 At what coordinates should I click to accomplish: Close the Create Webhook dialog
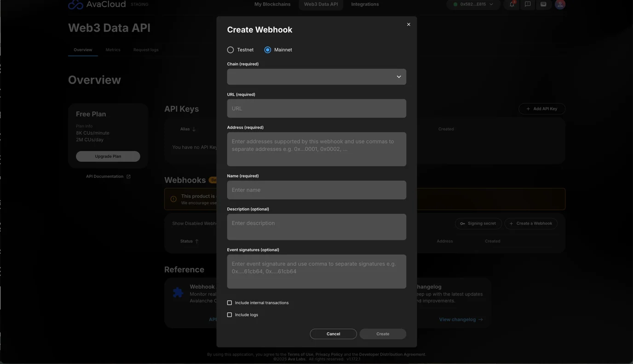(409, 24)
